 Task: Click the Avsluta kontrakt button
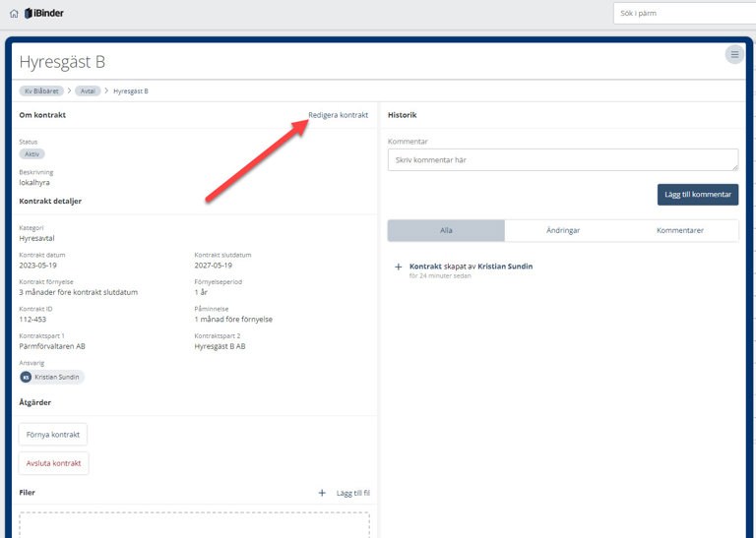pyautogui.click(x=53, y=463)
